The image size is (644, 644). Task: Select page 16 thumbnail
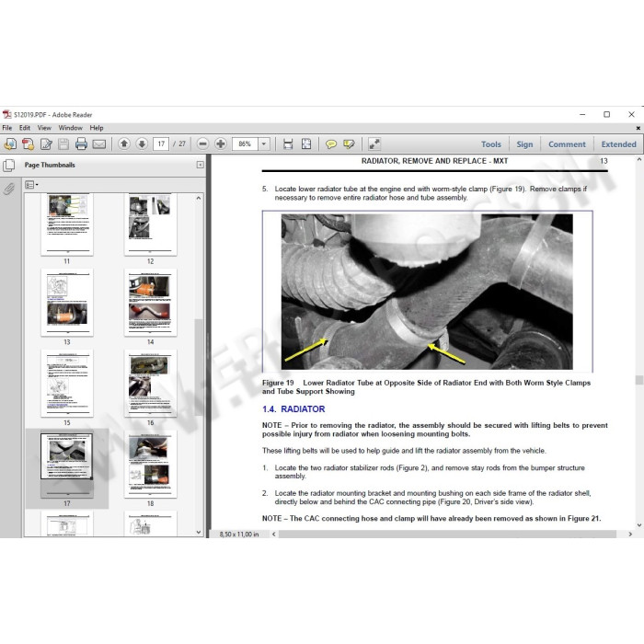click(x=150, y=384)
